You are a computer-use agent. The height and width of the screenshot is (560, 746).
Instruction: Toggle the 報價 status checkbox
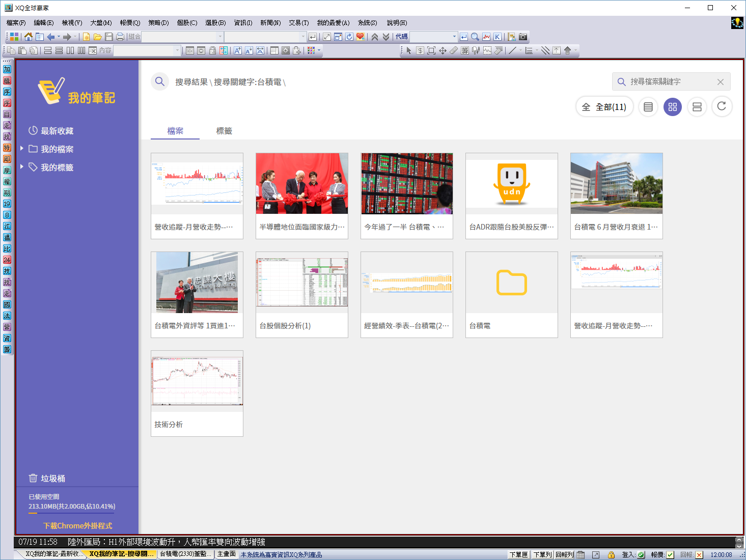(x=670, y=555)
